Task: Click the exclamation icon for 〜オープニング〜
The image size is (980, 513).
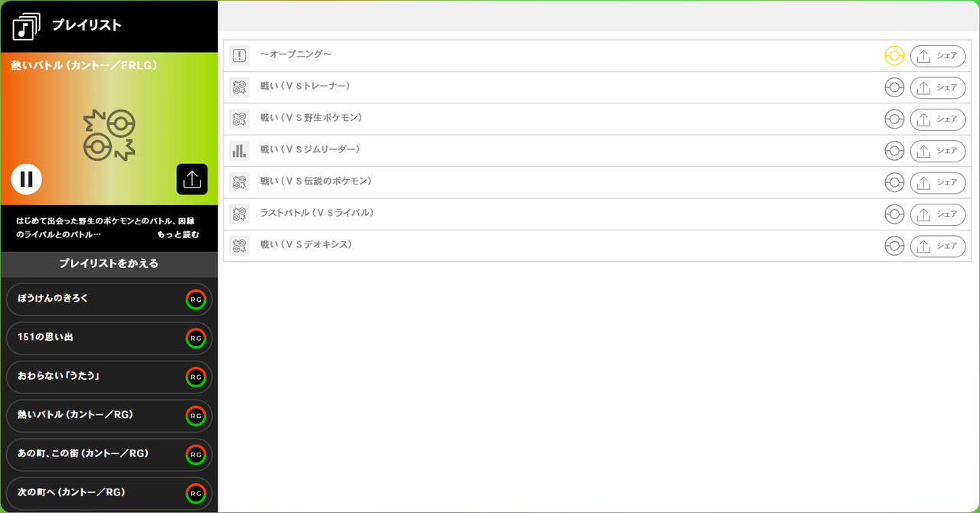Action: coord(240,56)
